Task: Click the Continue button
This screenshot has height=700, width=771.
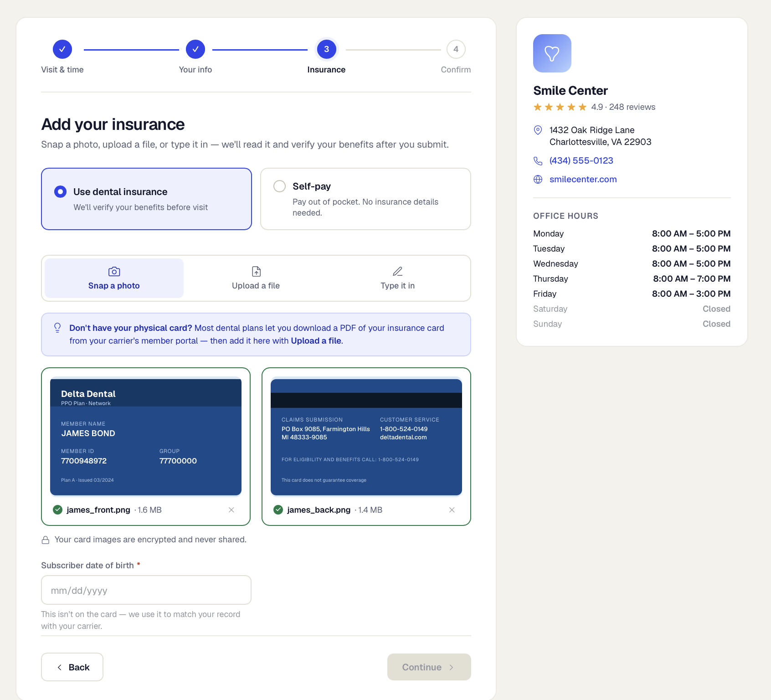Action: [x=429, y=667]
